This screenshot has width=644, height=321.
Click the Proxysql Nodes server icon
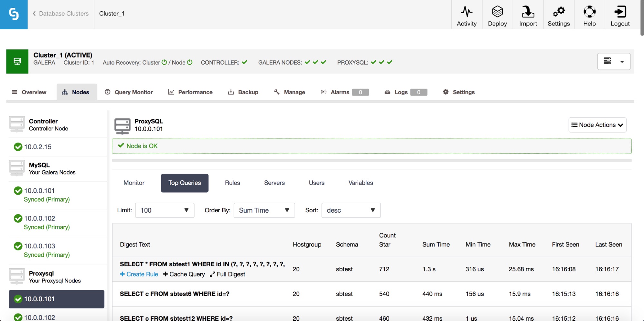click(x=17, y=276)
